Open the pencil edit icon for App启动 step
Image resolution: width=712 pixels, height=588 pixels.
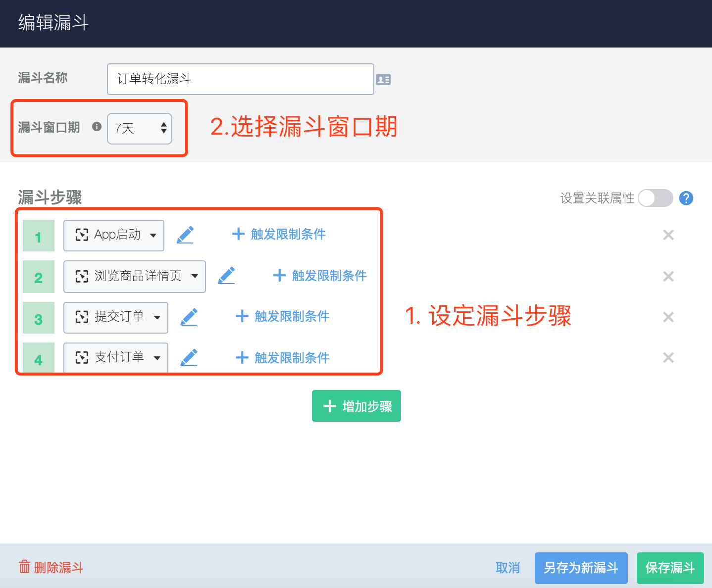(x=186, y=235)
